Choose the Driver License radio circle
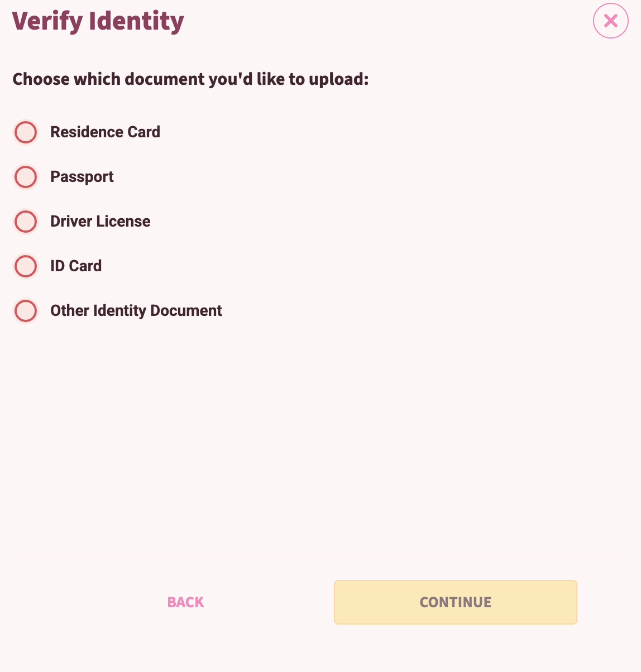 (x=26, y=222)
